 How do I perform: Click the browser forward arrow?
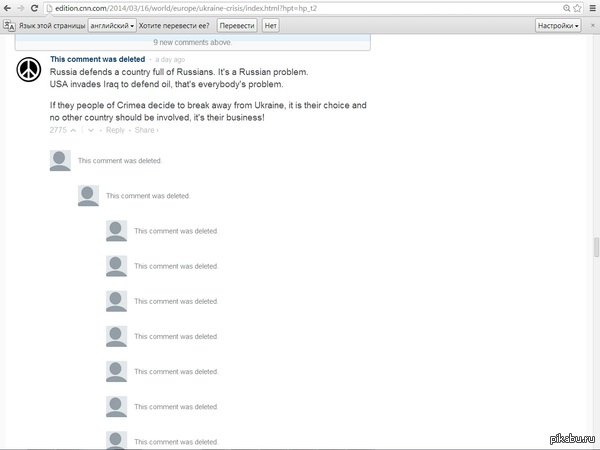(x=22, y=7)
